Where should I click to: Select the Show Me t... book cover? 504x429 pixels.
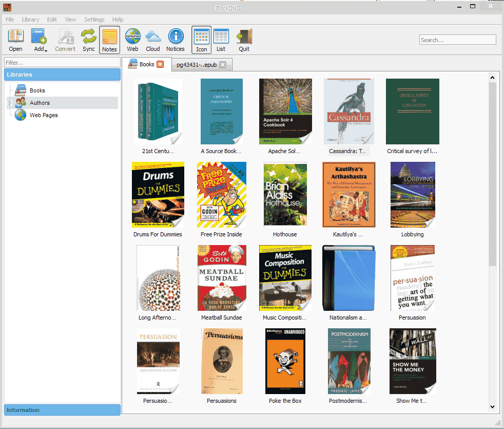point(413,361)
